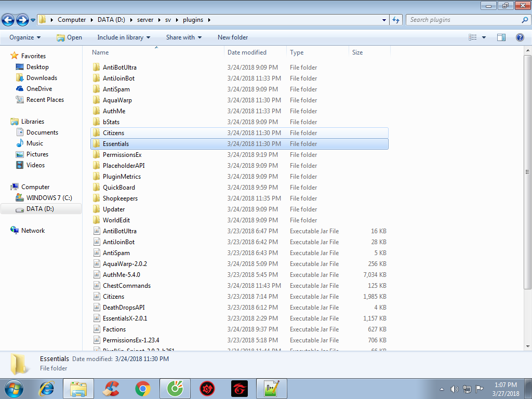Expand the Include in library menu
The image size is (532, 399).
point(124,37)
